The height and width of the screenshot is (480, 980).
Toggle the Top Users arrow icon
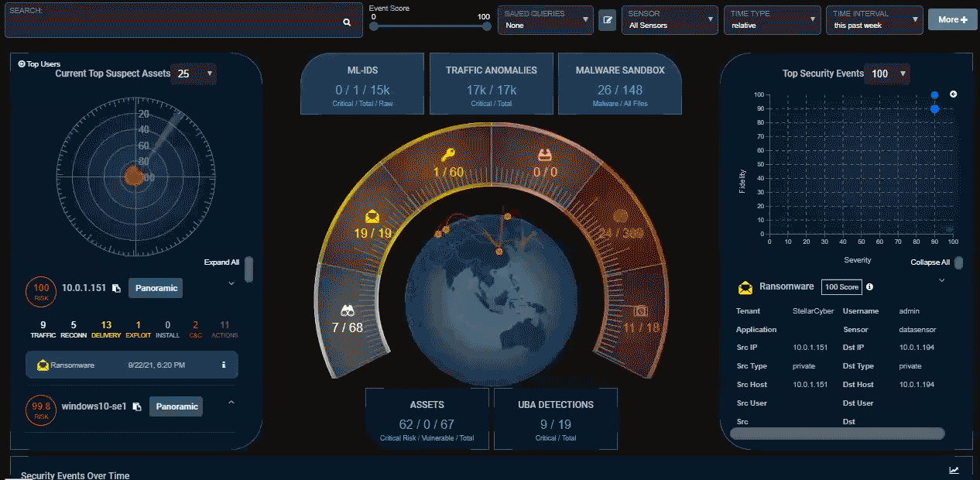click(x=22, y=64)
